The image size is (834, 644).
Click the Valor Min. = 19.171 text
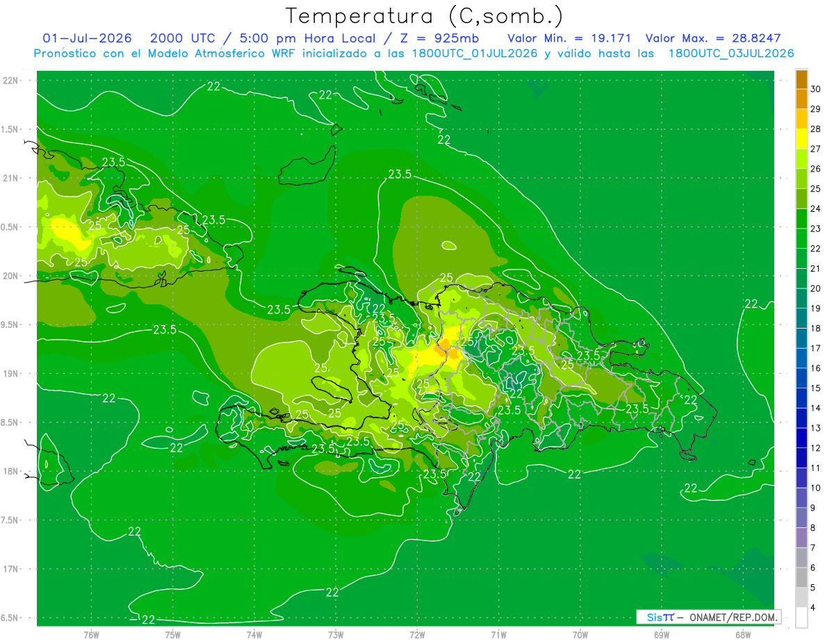click(x=572, y=38)
